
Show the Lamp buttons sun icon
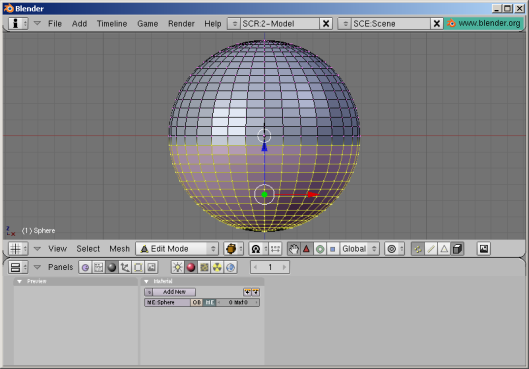point(177,267)
